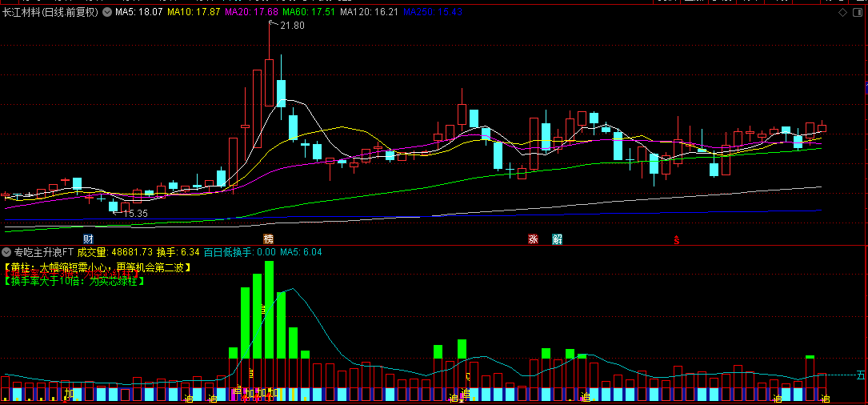Select the MA20: 17.68 label
The height and width of the screenshot is (405, 868).
[252, 12]
